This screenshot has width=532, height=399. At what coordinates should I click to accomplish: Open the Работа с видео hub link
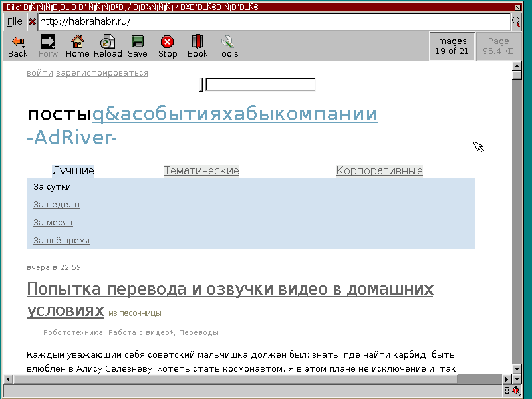(x=139, y=332)
